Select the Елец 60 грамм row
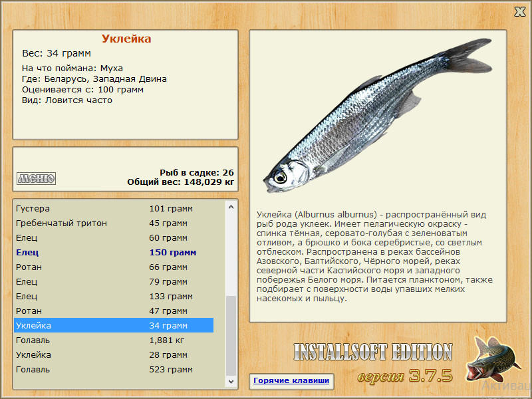 point(114,238)
